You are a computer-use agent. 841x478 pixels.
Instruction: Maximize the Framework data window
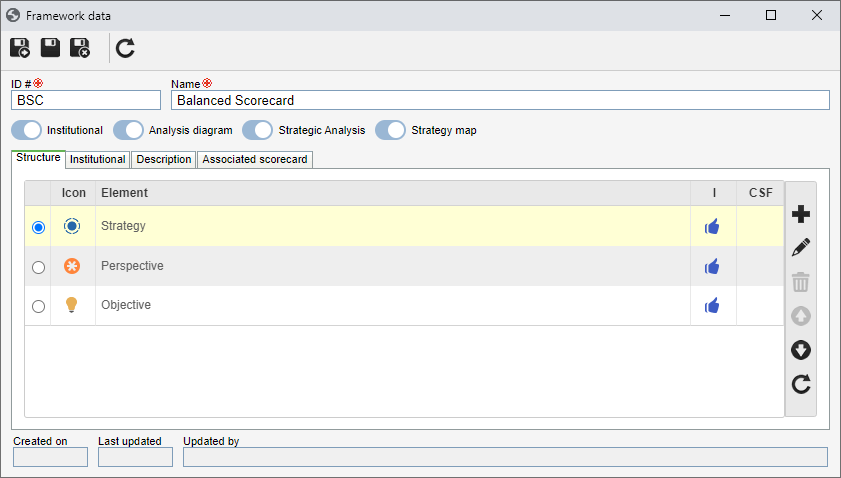(x=771, y=15)
